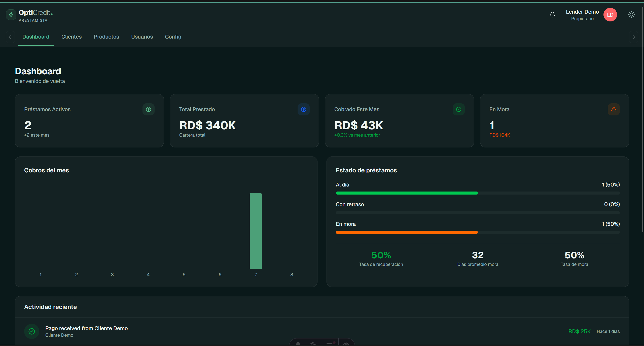Open the Usuarios tab
The width and height of the screenshot is (644, 346).
tap(142, 37)
